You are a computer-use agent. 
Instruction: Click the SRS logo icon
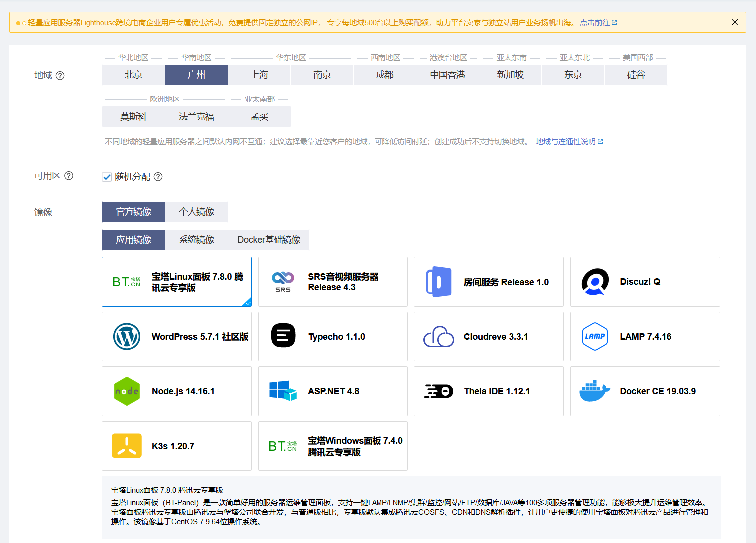click(283, 282)
